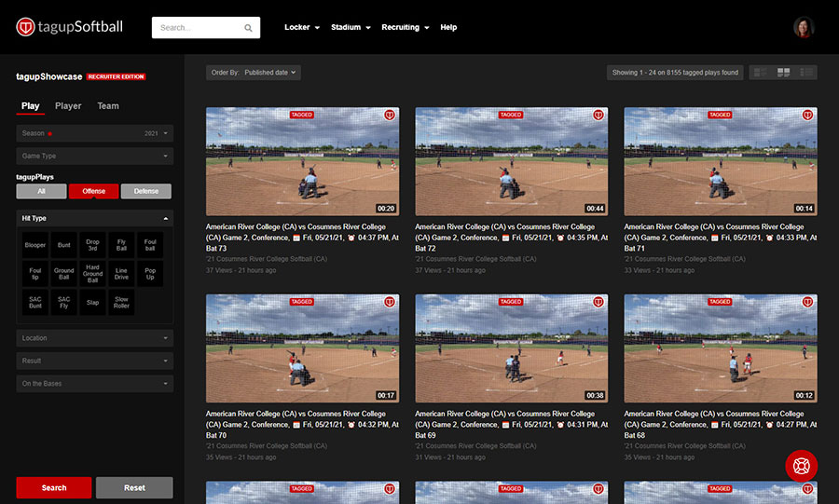Click the Reset button
839x504 pixels.
[x=134, y=487]
